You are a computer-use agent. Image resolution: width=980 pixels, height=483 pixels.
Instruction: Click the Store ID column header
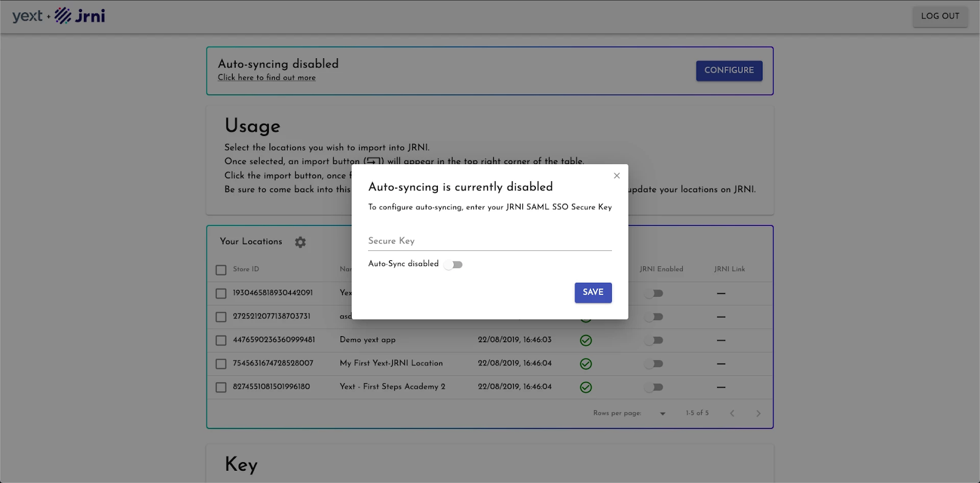click(x=246, y=269)
